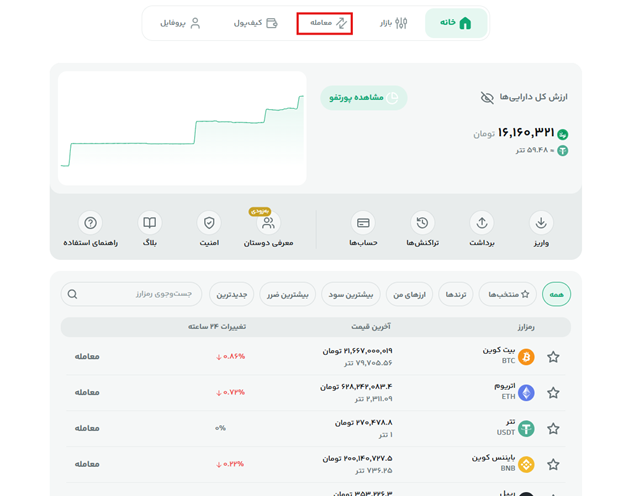Favorite Tether USDT with its star icon
The image size is (624, 496).
click(553, 429)
